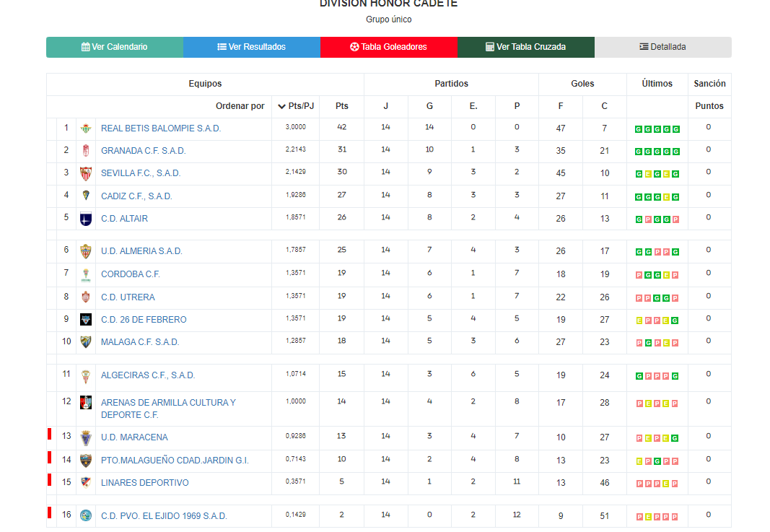Open C.D. ALTAIR team link
The width and height of the screenshot is (770, 532).
point(124,219)
